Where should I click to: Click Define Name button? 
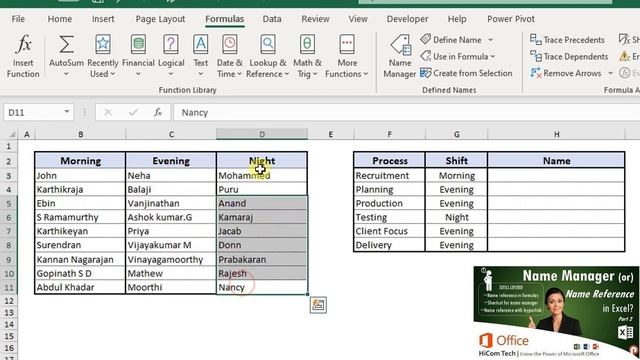click(451, 40)
